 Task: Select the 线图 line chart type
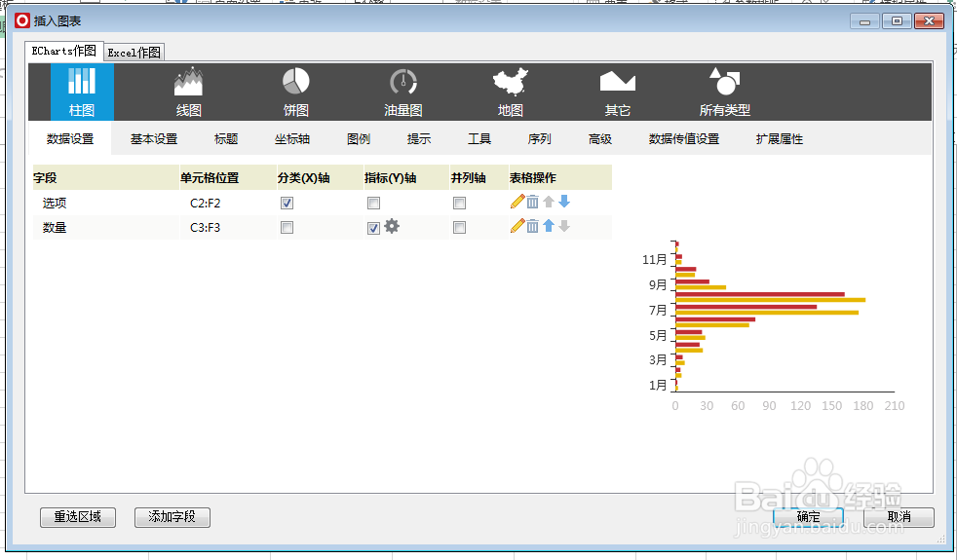point(189,92)
